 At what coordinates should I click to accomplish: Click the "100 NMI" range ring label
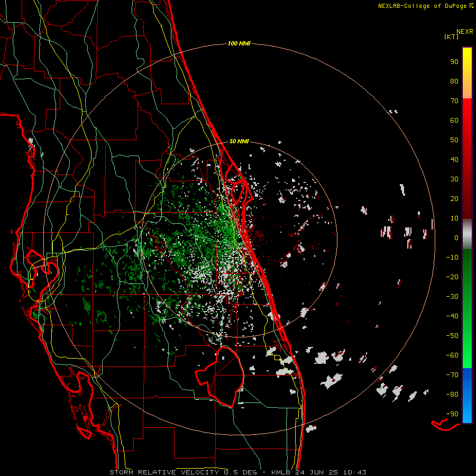pyautogui.click(x=239, y=44)
